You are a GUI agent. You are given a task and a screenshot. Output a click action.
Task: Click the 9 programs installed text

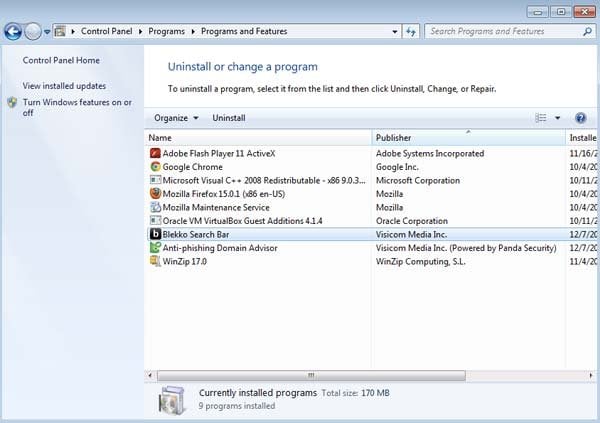237,406
